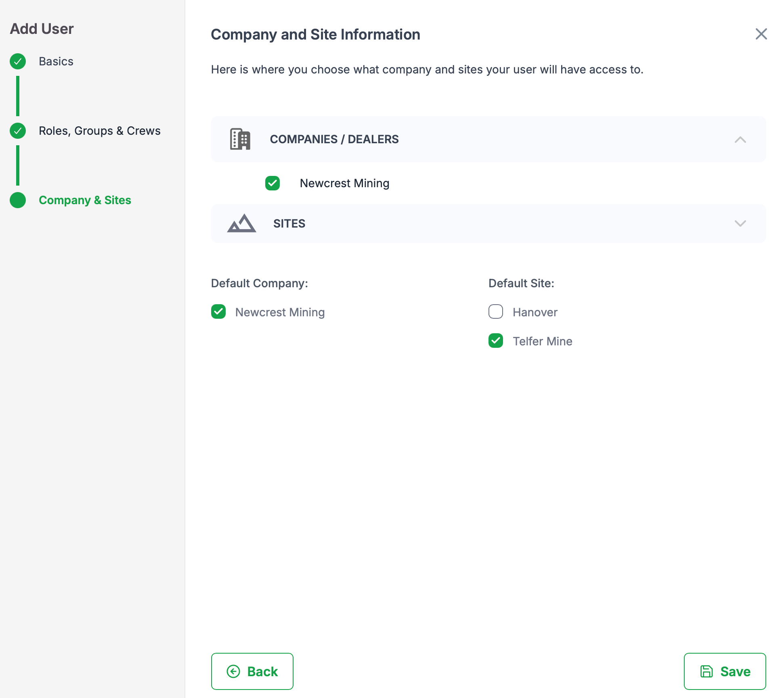Viewport: 784px width, 698px height.
Task: Close the Add User dialog with X
Action: coord(761,34)
